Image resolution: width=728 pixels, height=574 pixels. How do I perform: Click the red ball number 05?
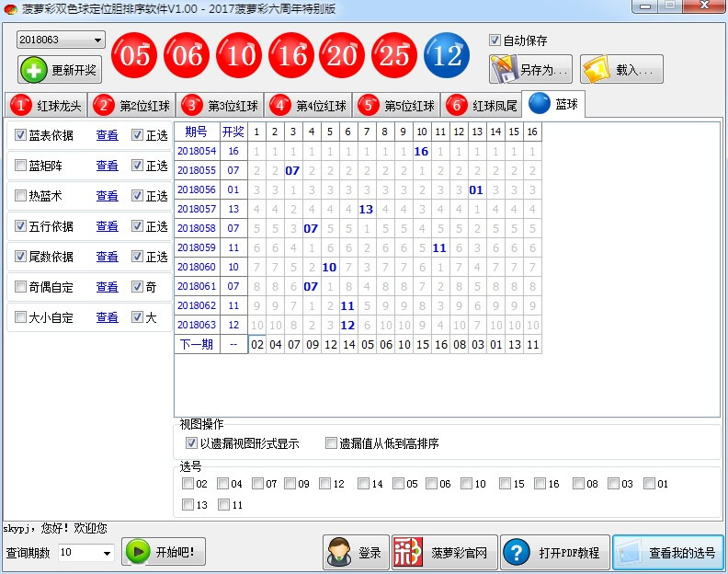click(x=135, y=56)
